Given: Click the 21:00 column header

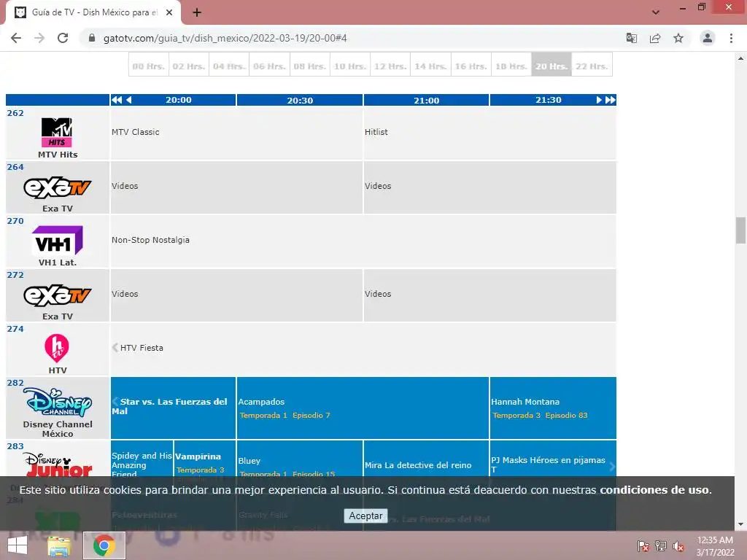Looking at the screenshot, I should coord(426,100).
